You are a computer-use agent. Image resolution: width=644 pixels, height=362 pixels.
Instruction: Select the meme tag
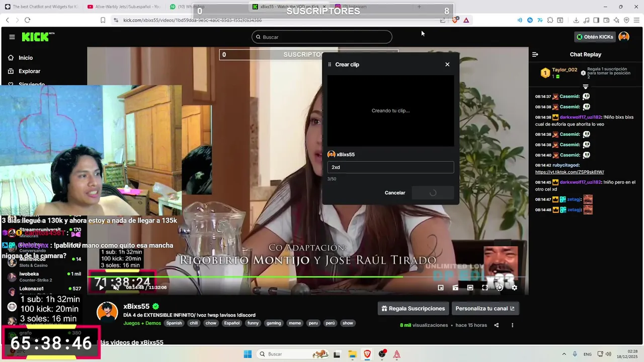[295, 323]
